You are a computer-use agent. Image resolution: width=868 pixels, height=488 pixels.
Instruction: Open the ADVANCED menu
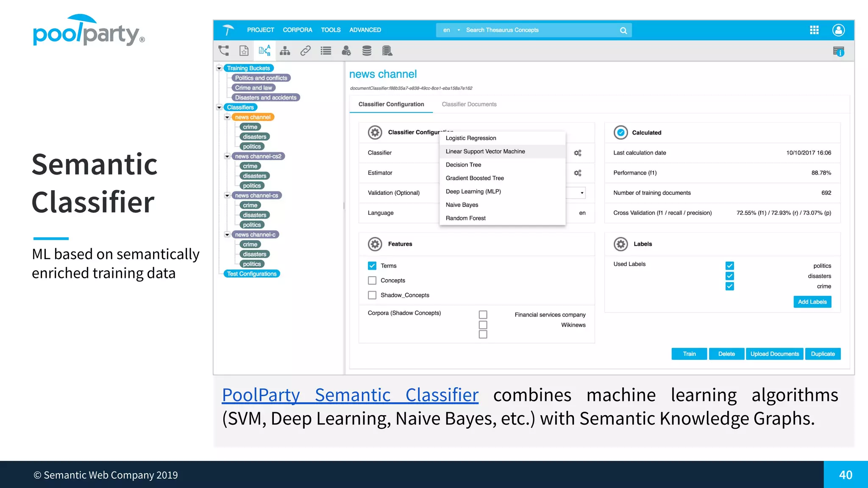[365, 30]
